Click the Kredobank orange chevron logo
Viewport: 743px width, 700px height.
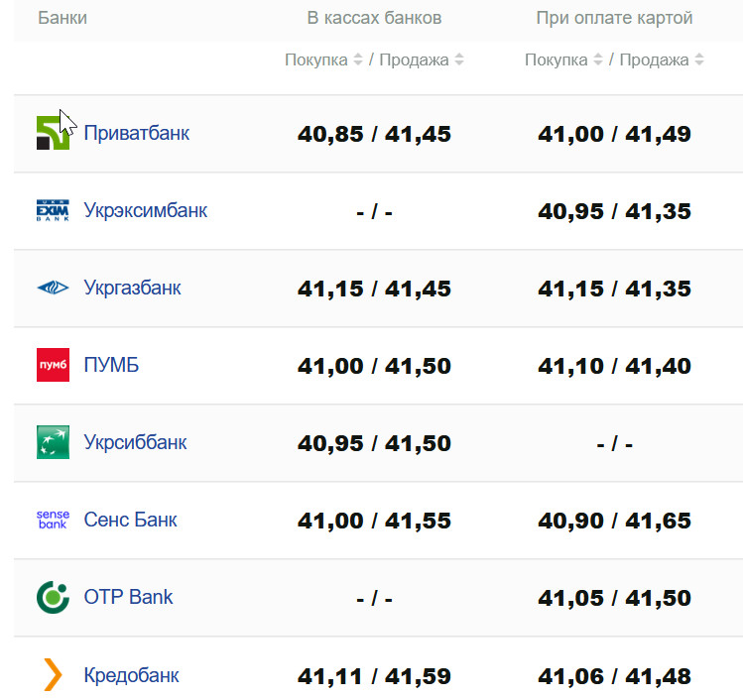(x=53, y=675)
